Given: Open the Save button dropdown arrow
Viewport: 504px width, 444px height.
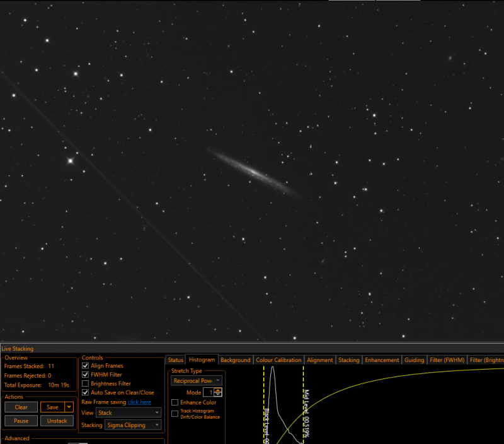Looking at the screenshot, I should 69,407.
